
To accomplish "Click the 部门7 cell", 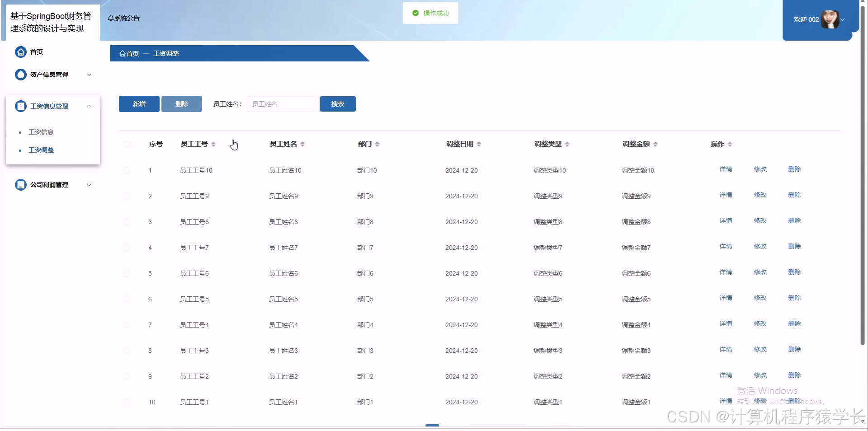I will point(365,248).
